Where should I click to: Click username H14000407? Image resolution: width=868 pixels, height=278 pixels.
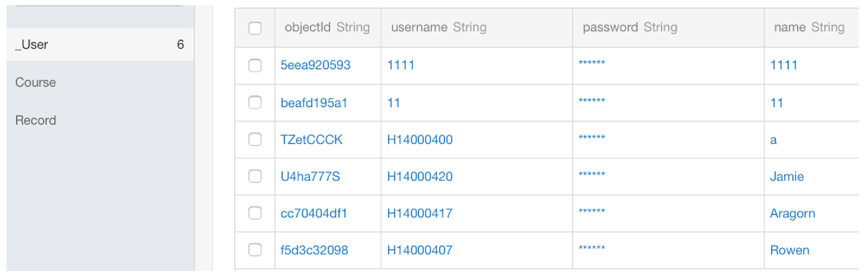[x=419, y=250]
